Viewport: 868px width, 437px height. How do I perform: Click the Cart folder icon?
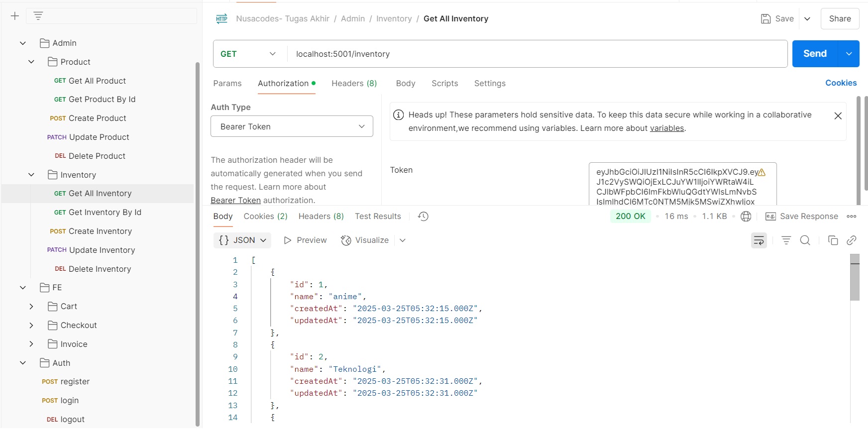[x=53, y=307]
